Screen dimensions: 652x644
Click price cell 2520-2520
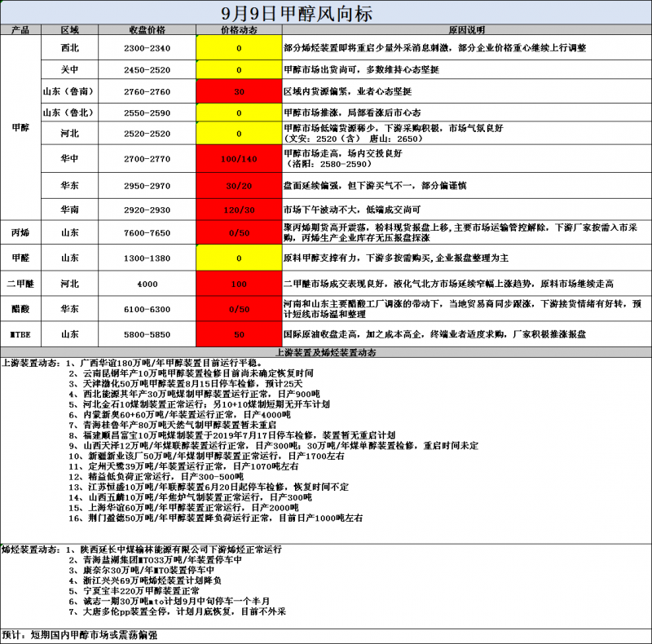point(147,133)
